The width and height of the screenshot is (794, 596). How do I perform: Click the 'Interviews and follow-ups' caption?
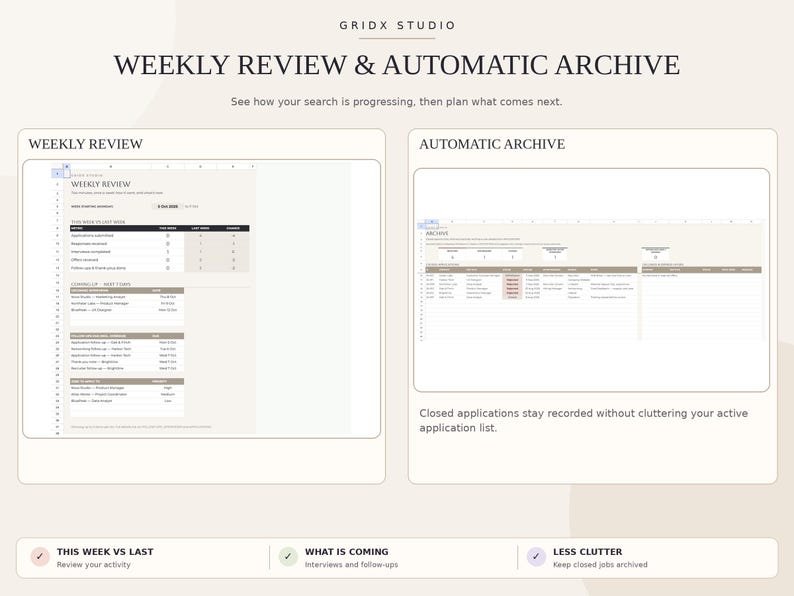click(351, 565)
